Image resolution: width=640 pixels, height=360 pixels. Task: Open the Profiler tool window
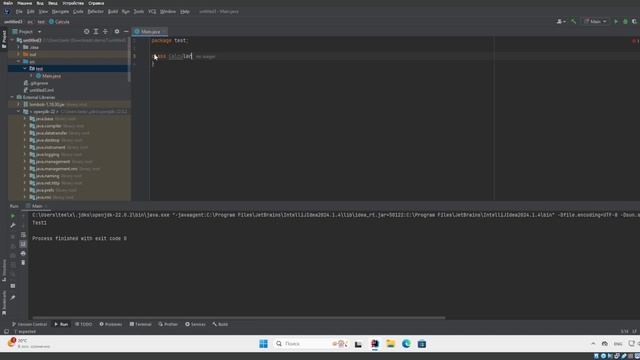[168, 324]
